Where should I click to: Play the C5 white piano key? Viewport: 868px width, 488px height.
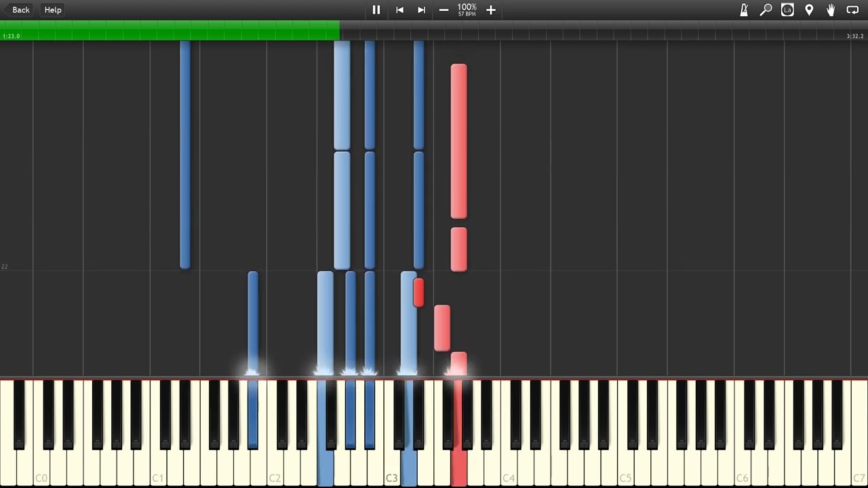click(x=625, y=468)
